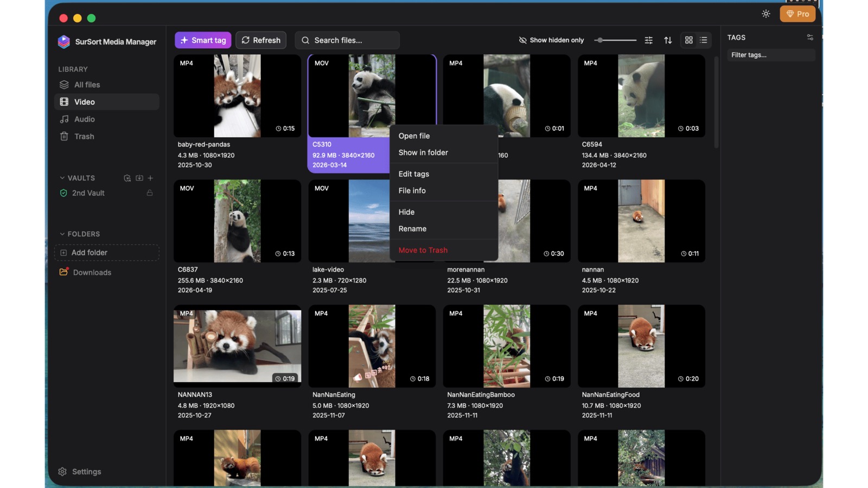
Task: Select File info in context menu
Action: 444,191
